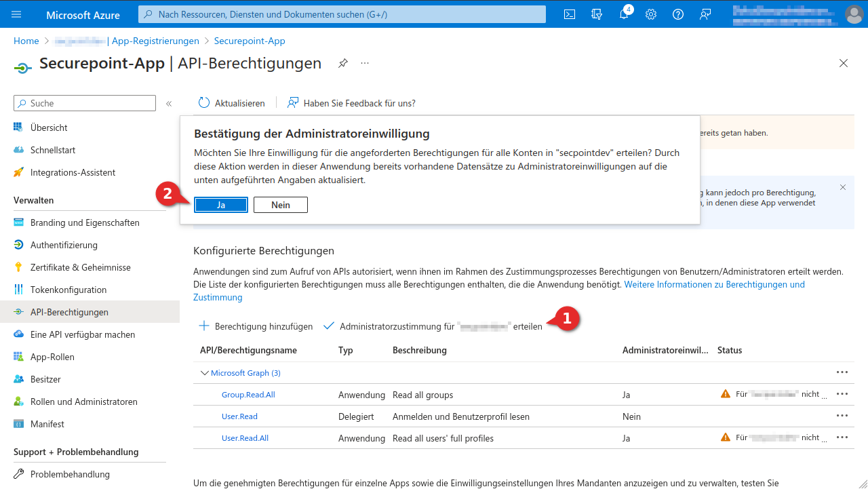Viewport: 868px width, 489px height.
Task: Click 'Anmelden und Benutzerprofil lesen' cell
Action: click(x=461, y=416)
